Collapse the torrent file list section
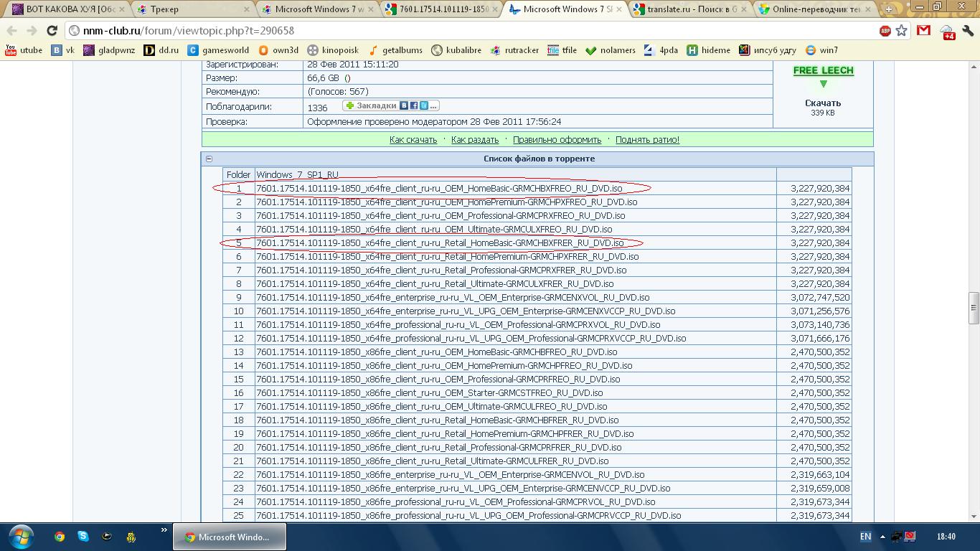980x551 pixels. [x=209, y=159]
